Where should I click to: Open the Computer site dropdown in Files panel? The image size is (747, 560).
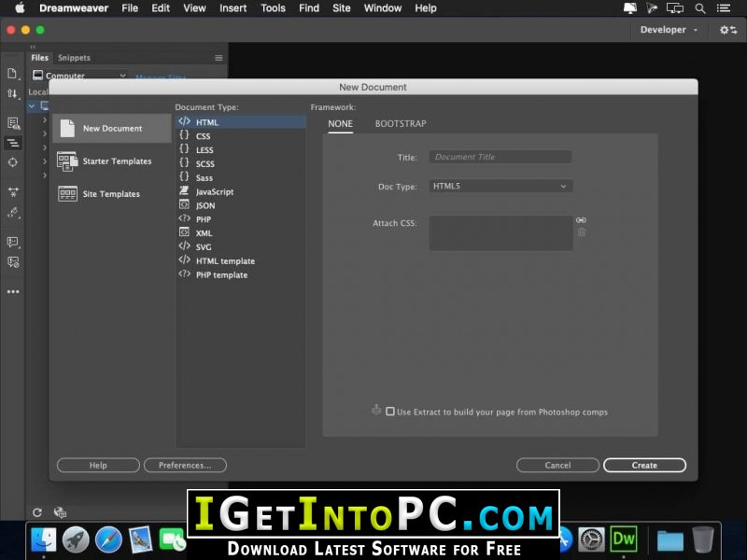[79, 76]
